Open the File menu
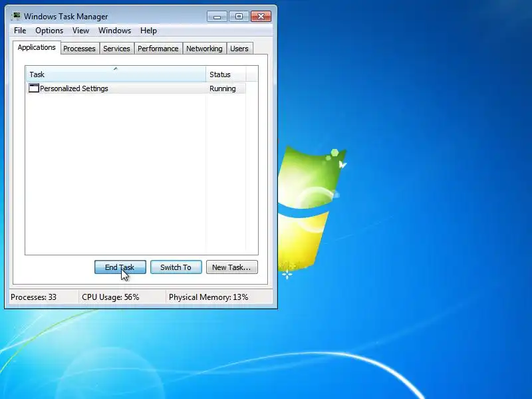 20,31
